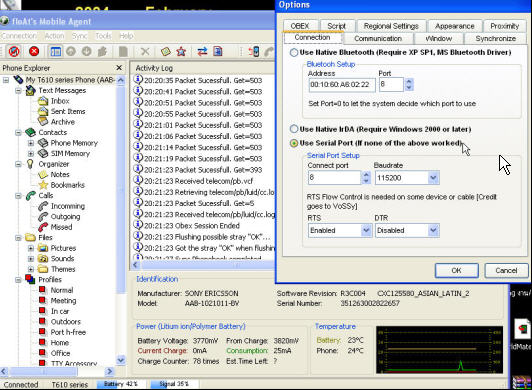Image resolution: width=532 pixels, height=390 pixels.
Task: Open the Tools menu
Action: [x=103, y=36]
